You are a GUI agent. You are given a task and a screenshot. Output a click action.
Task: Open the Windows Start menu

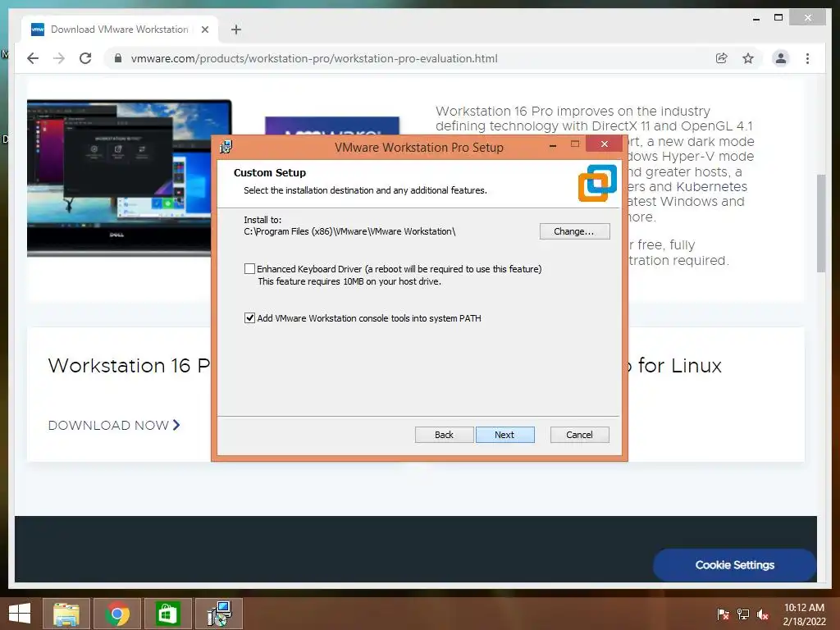(x=20, y=614)
